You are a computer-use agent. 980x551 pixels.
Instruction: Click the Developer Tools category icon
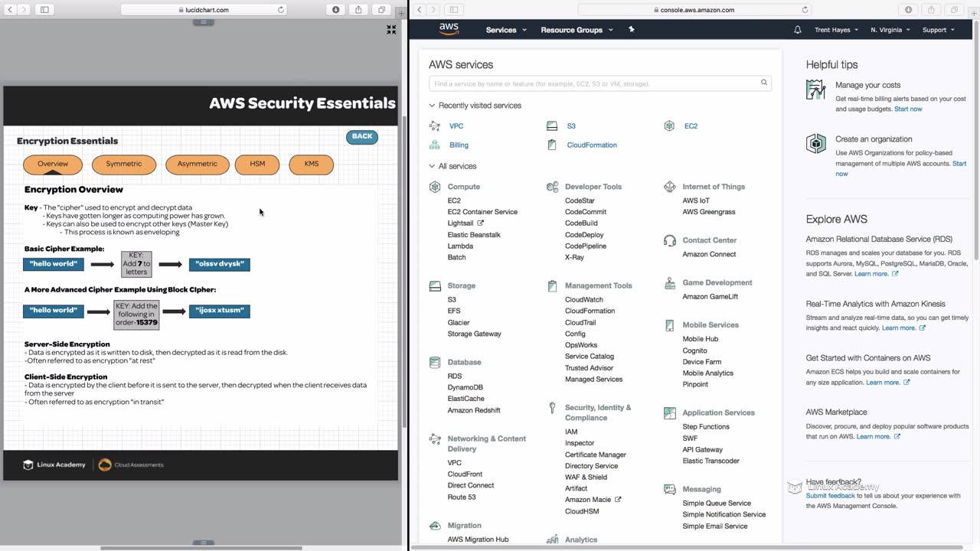point(552,187)
